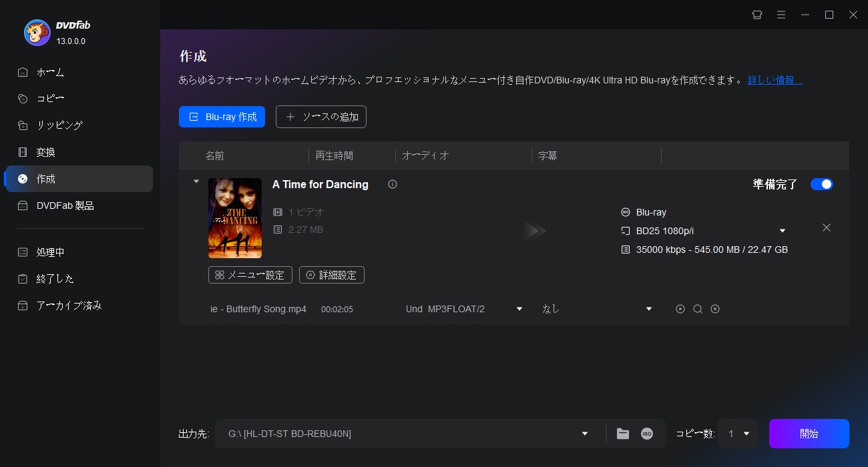Click the 再生時間 column header
This screenshot has width=868, height=467.
point(334,155)
